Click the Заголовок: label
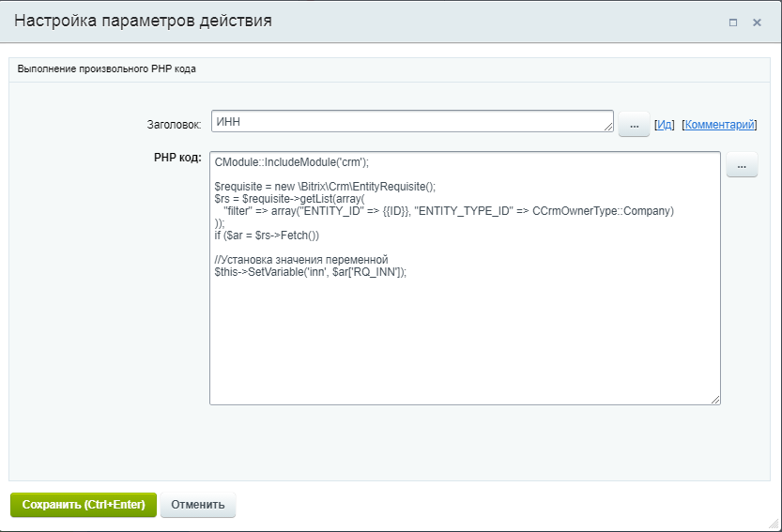782x532 pixels. coord(174,125)
